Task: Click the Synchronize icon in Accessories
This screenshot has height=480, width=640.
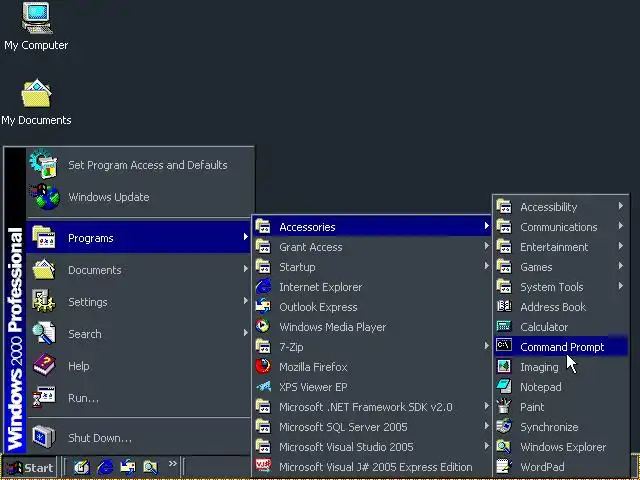Action: point(504,427)
